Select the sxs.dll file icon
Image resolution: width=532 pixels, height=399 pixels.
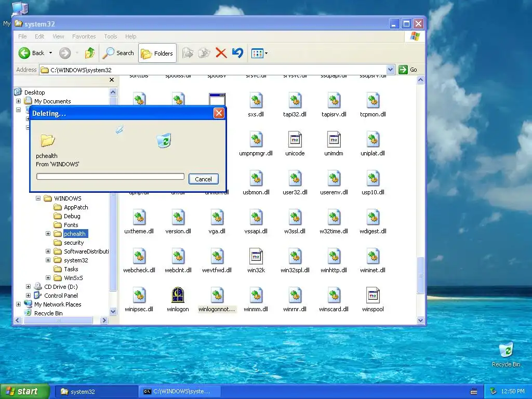click(x=256, y=101)
